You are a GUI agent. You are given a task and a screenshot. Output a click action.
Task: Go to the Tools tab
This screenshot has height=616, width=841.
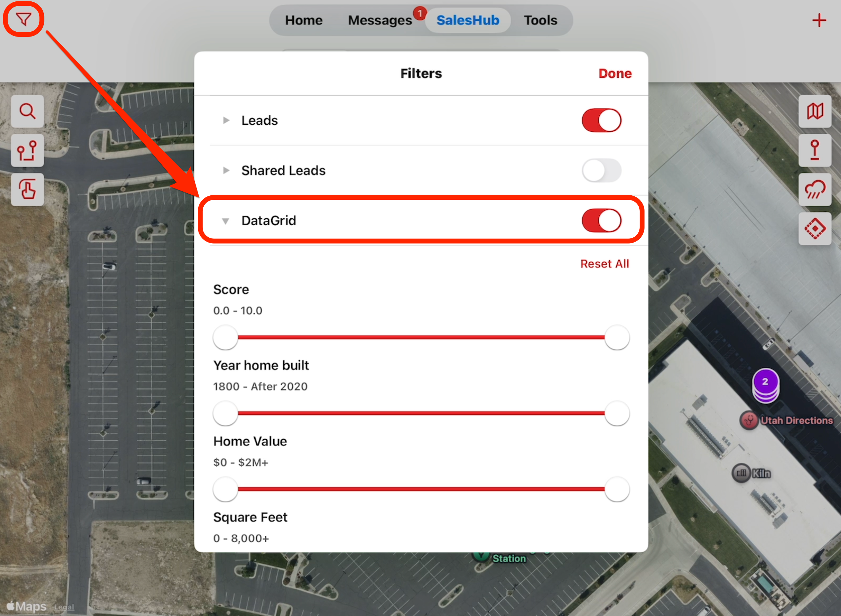(x=540, y=20)
